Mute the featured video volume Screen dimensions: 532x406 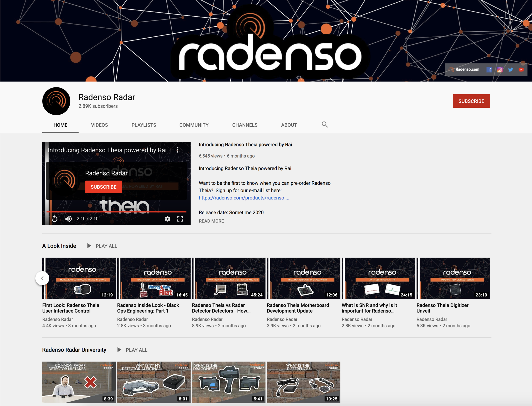68,218
